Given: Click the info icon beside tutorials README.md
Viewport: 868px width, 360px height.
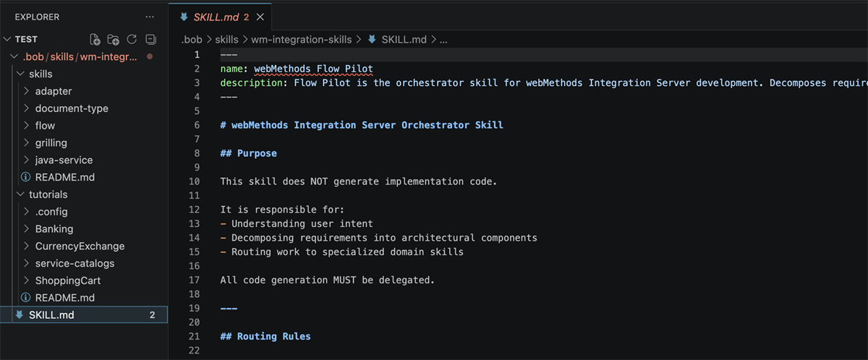Looking at the screenshot, I should pos(25,298).
